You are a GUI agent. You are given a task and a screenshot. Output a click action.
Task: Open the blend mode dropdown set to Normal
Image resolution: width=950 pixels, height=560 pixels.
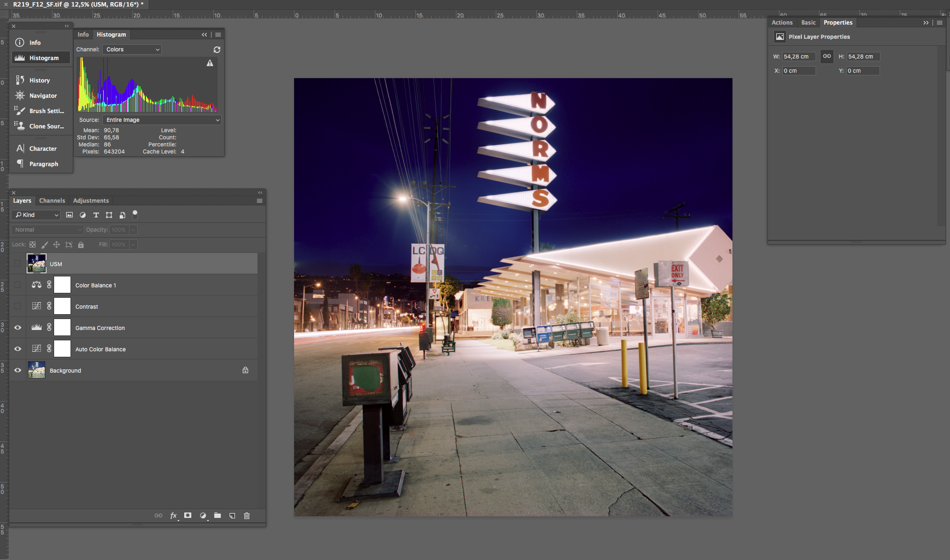(46, 229)
